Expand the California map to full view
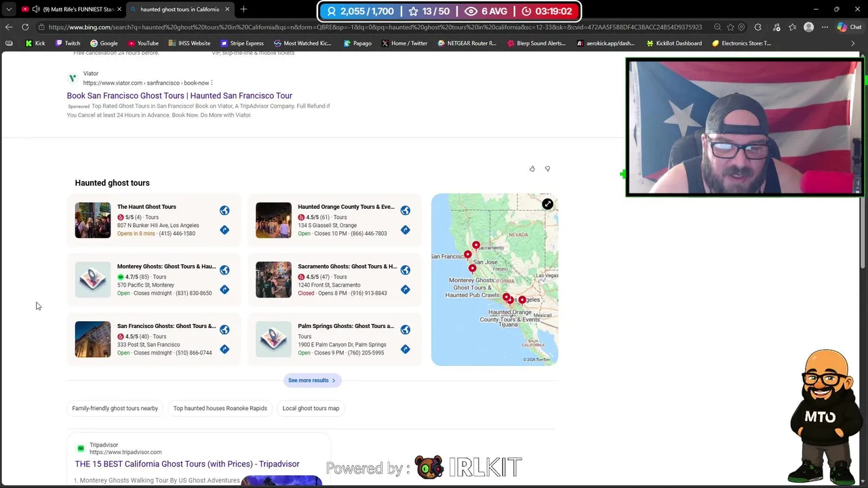The image size is (868, 488). pos(547,204)
